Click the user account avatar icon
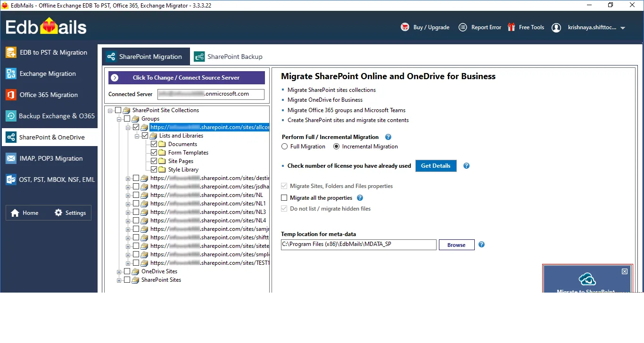Viewport: 644px width, 343px height. (556, 27)
